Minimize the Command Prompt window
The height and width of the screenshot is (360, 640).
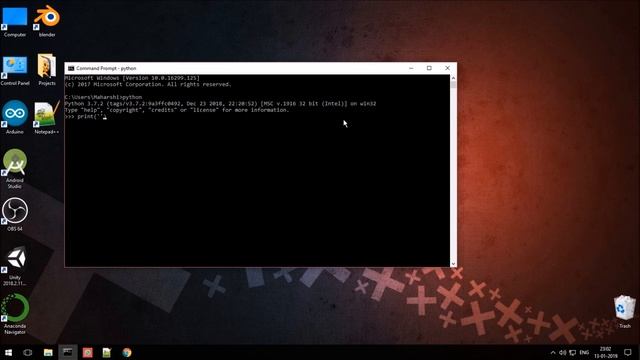click(x=411, y=68)
